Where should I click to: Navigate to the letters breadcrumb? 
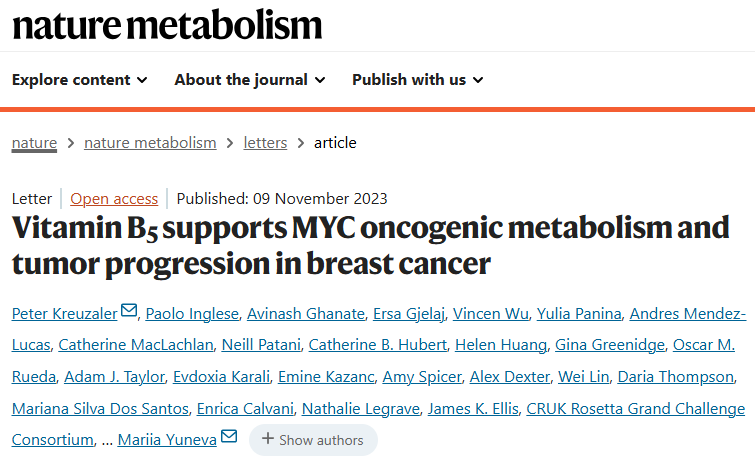[x=265, y=143]
